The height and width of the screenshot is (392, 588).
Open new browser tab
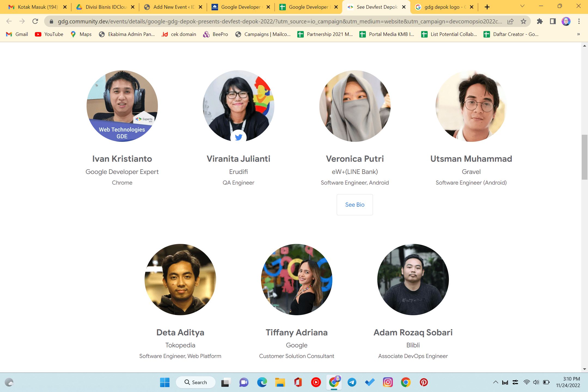click(487, 7)
